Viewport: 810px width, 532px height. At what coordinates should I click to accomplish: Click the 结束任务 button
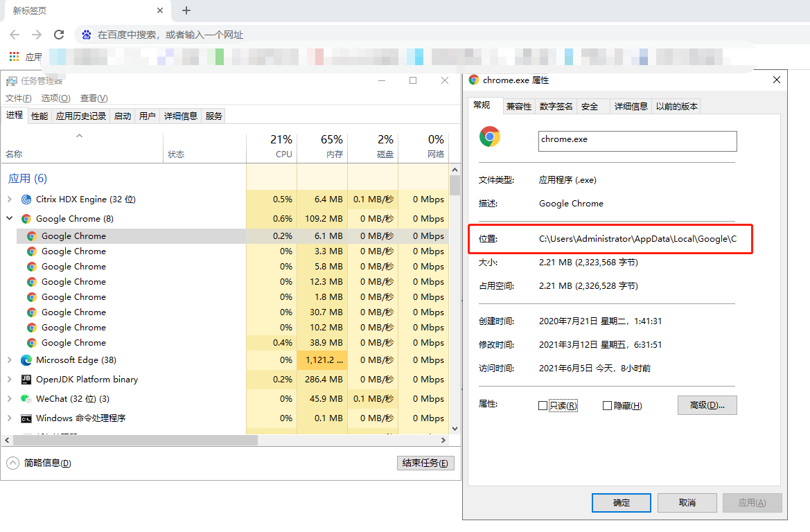pyautogui.click(x=425, y=463)
